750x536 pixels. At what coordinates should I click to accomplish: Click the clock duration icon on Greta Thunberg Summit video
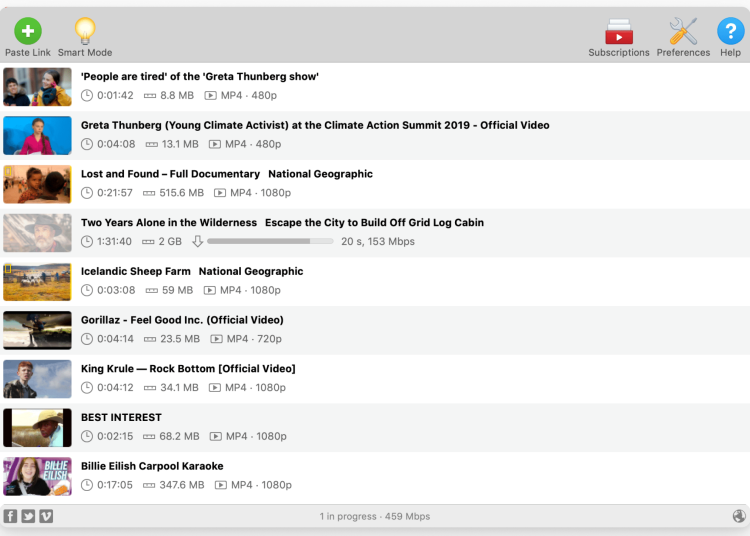pyautogui.click(x=87, y=144)
